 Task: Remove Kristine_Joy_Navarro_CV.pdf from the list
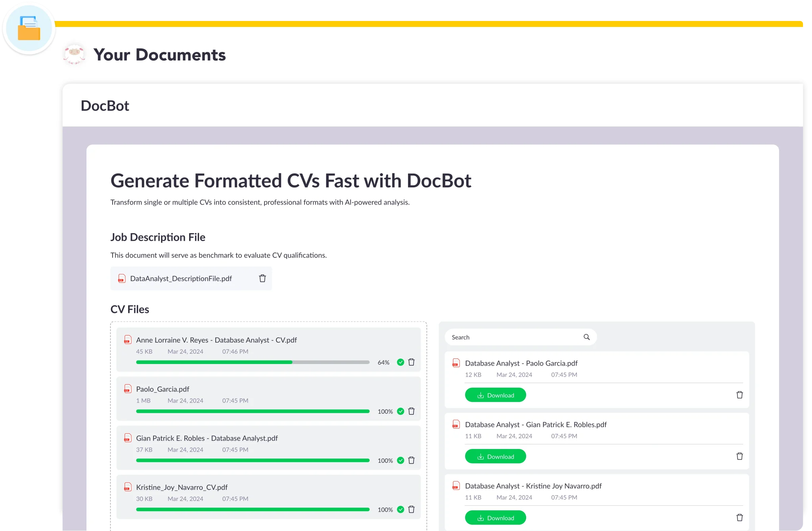[x=411, y=510]
